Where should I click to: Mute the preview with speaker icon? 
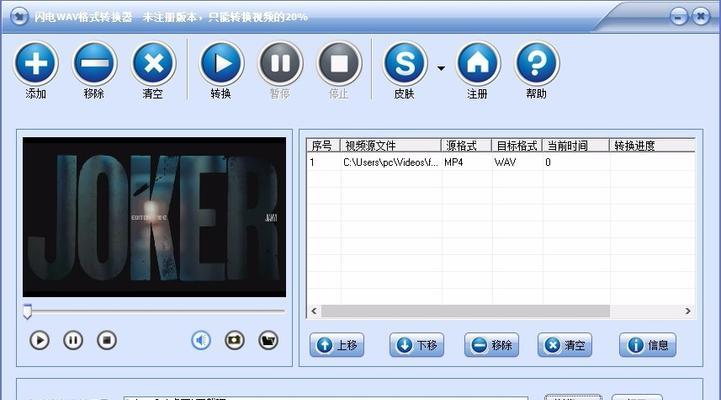tap(201, 341)
